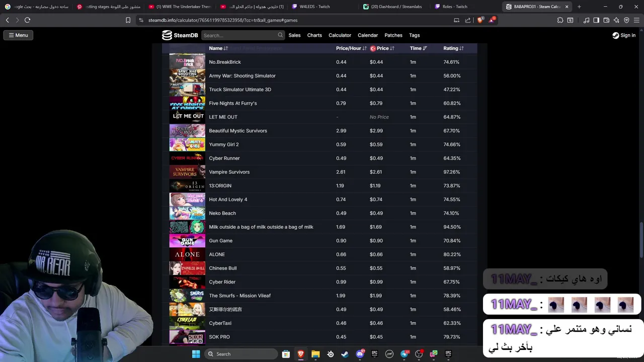The width and height of the screenshot is (644, 362).
Task: Toggle the browser sidebar panel
Action: (596, 20)
